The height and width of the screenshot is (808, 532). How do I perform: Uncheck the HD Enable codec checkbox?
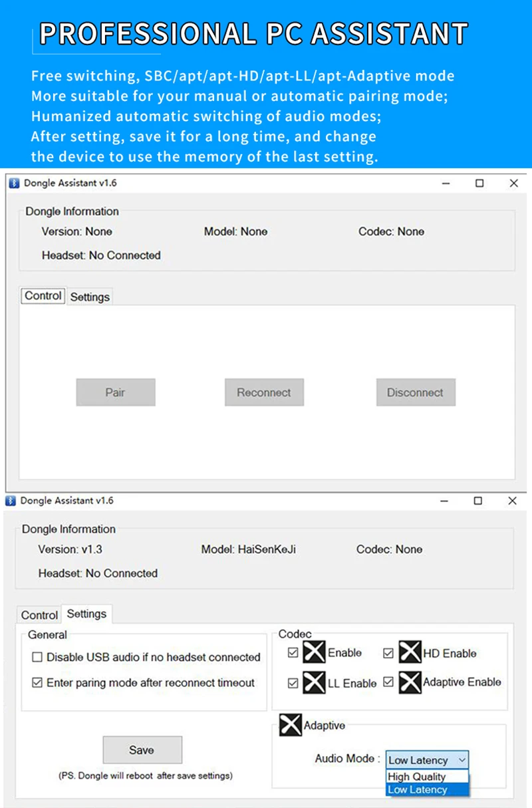pos(388,653)
